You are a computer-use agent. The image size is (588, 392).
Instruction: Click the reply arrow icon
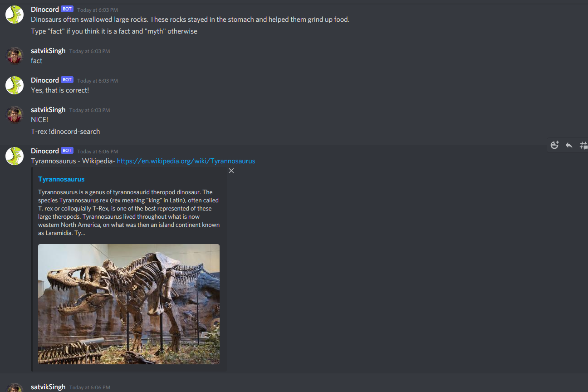(569, 145)
